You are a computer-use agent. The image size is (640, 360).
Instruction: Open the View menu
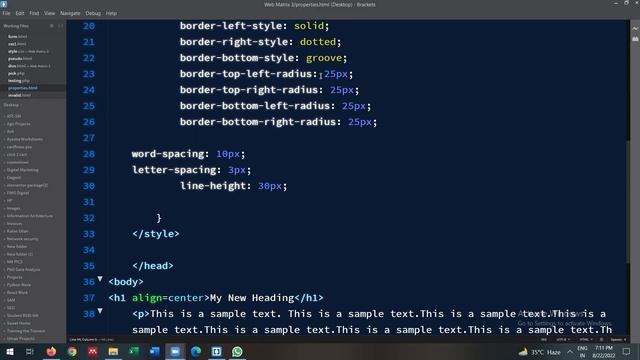click(x=49, y=13)
